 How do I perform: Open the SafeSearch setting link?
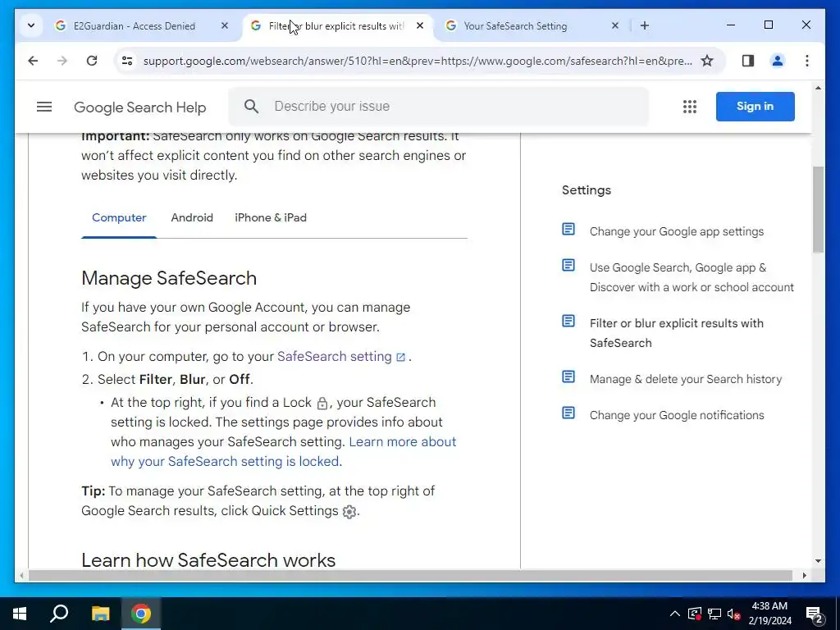(341, 357)
